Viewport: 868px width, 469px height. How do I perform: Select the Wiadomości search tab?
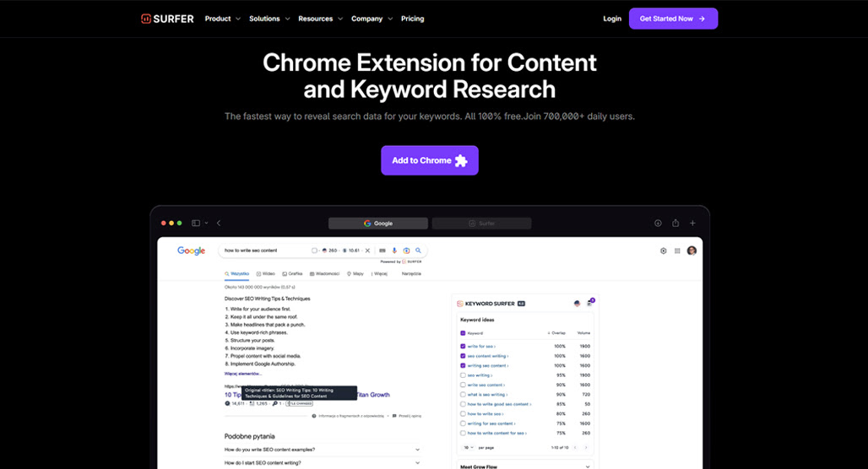click(x=324, y=274)
